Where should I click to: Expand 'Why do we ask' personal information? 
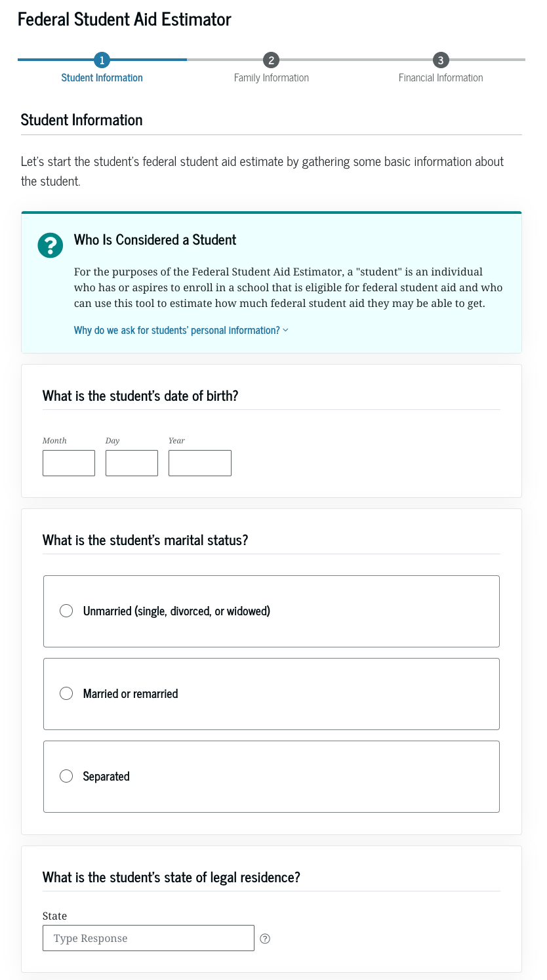pyautogui.click(x=176, y=330)
